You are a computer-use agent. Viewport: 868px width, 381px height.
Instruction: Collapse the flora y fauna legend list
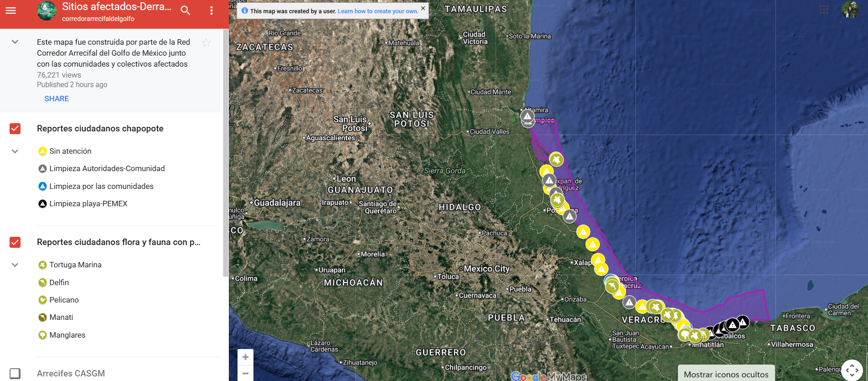coord(15,265)
